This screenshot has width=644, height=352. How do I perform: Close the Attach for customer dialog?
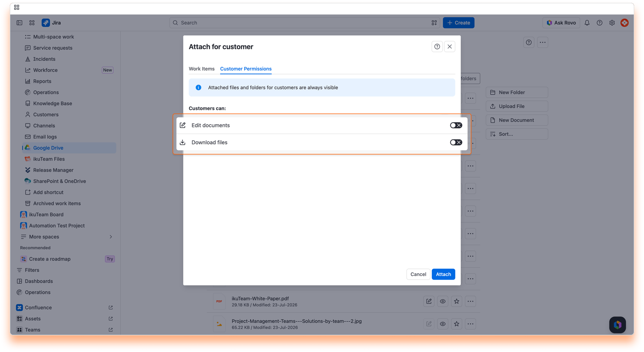pyautogui.click(x=450, y=47)
